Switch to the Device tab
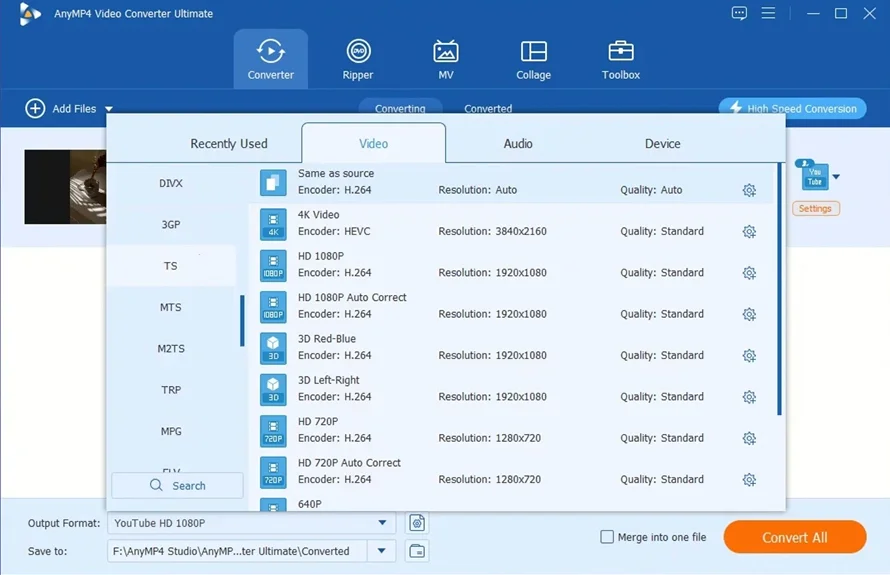Viewport: 890px width, 575px height. (662, 144)
